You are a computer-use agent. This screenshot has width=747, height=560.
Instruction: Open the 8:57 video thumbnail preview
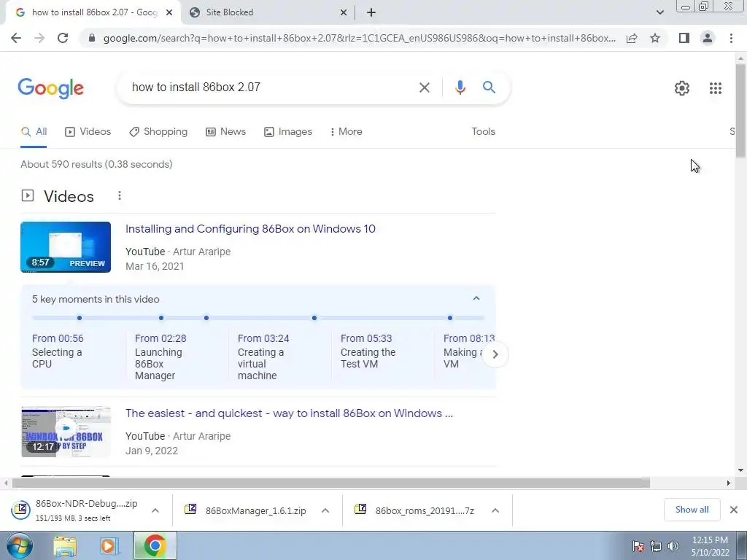coord(66,247)
